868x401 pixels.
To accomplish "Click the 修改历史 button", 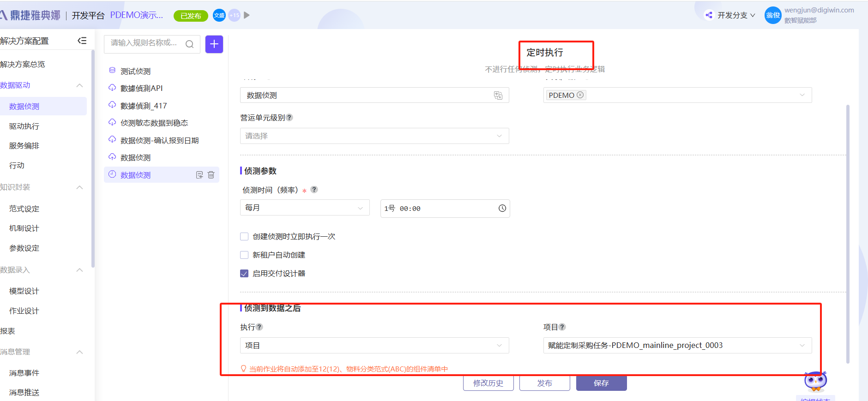I will 488,383.
